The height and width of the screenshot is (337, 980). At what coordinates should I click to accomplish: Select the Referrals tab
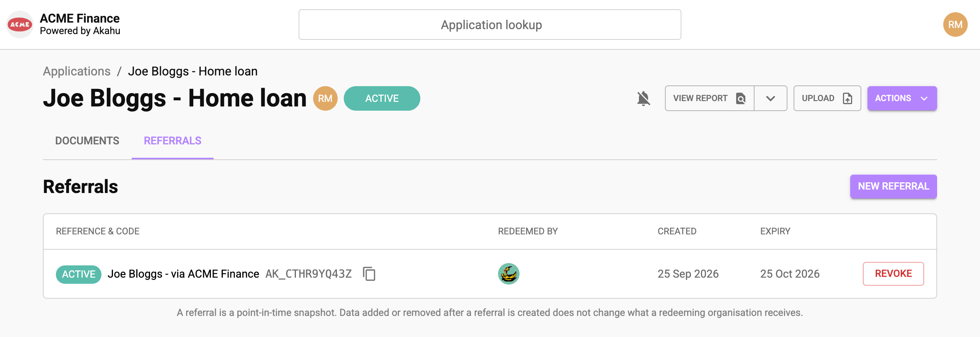point(173,141)
